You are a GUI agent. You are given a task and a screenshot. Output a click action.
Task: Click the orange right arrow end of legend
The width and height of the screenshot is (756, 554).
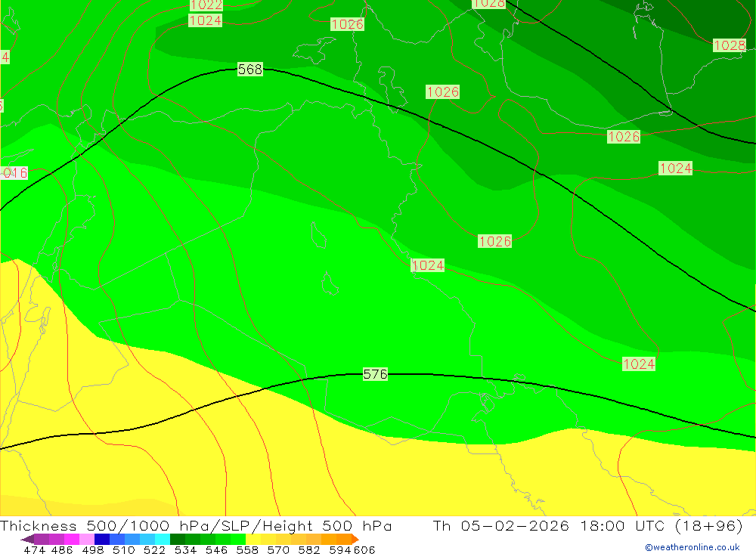(x=355, y=539)
